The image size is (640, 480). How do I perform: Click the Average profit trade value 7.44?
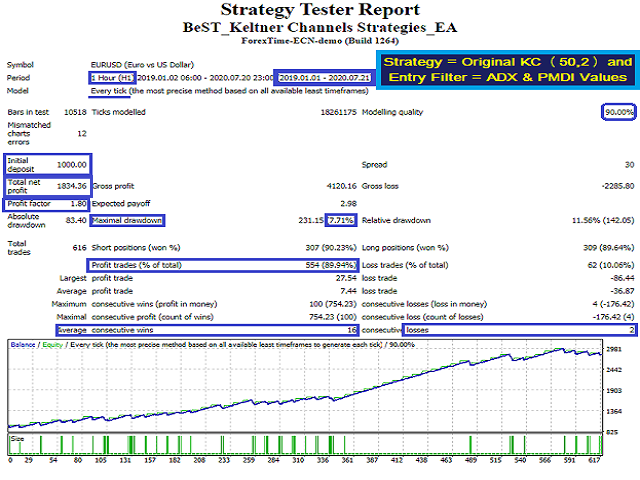pyautogui.click(x=349, y=291)
